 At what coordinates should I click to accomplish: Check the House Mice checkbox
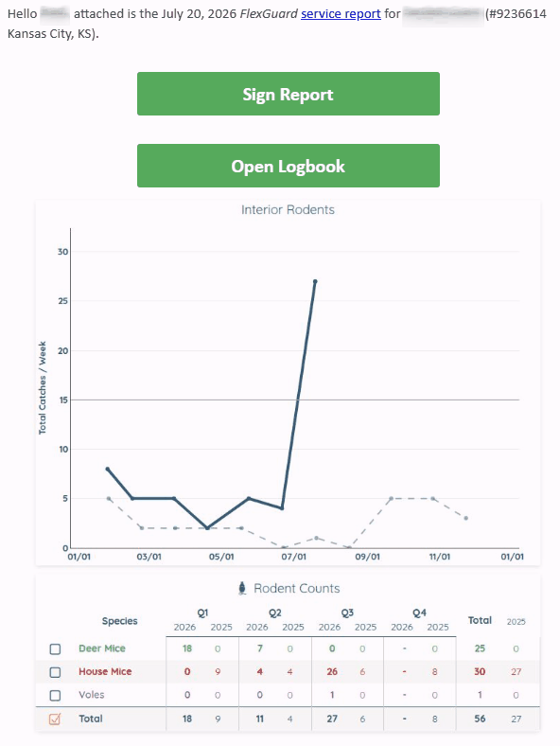tap(55, 672)
